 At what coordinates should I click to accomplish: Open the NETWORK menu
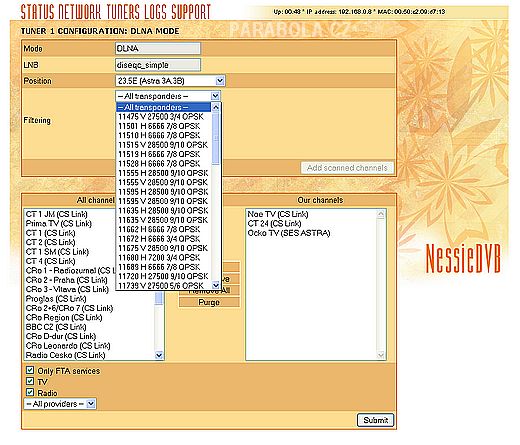[x=80, y=12]
